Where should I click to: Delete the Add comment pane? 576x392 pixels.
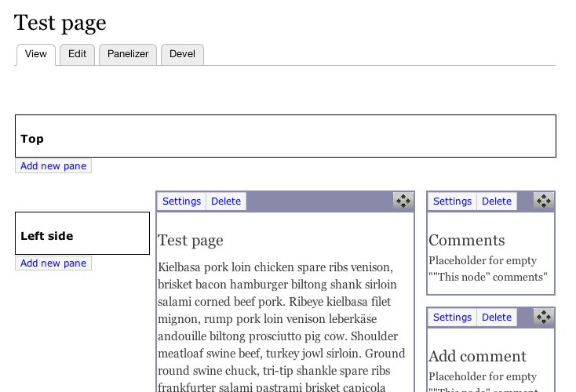[497, 317]
